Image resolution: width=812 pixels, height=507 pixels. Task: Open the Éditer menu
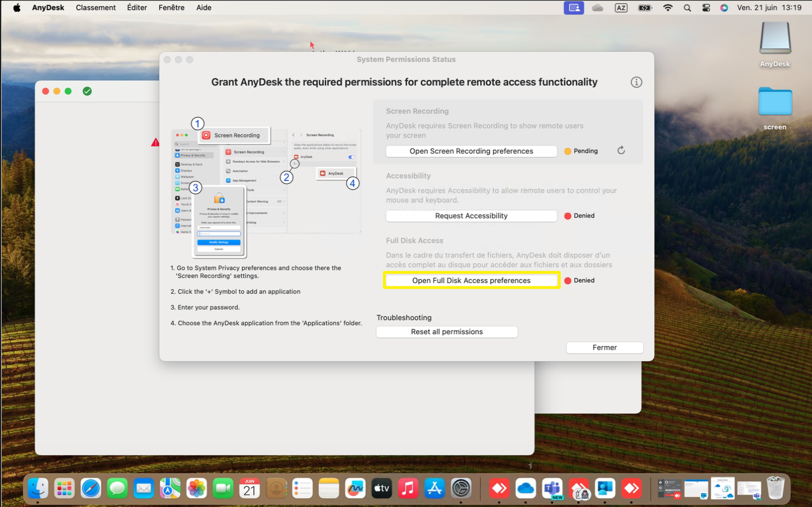click(x=137, y=8)
